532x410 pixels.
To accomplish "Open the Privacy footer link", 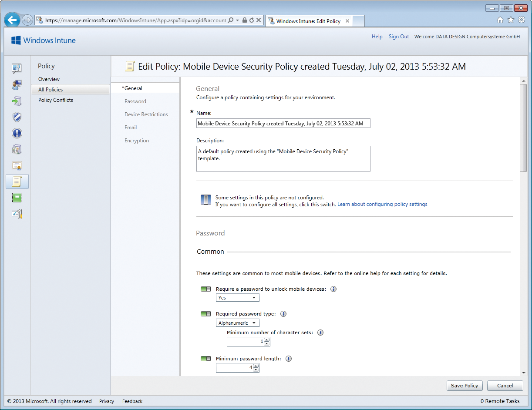I will [107, 401].
